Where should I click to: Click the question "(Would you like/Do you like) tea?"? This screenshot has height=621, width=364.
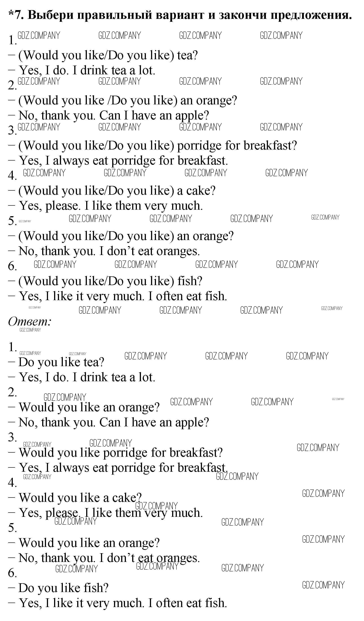click(x=108, y=55)
